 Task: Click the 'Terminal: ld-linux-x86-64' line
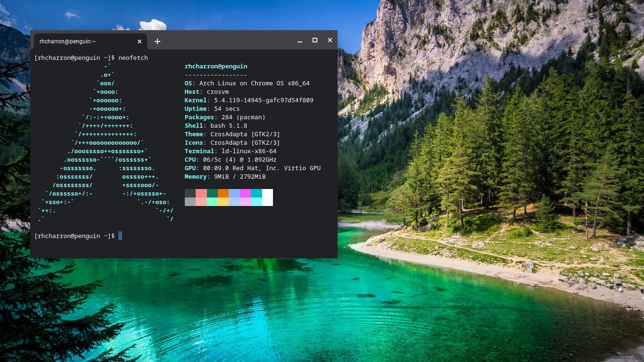coord(231,151)
